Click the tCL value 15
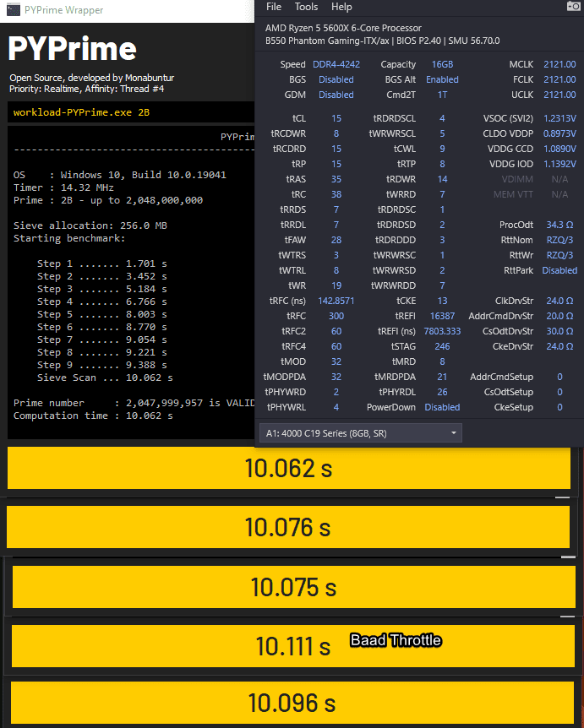This screenshot has width=584, height=728. (336, 118)
